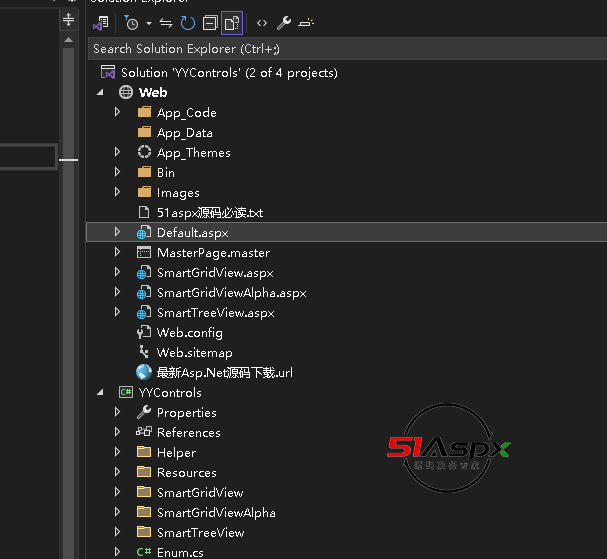Viewport: 607px width, 559px height.
Task: Expand the App_Code folder
Action: click(x=117, y=112)
